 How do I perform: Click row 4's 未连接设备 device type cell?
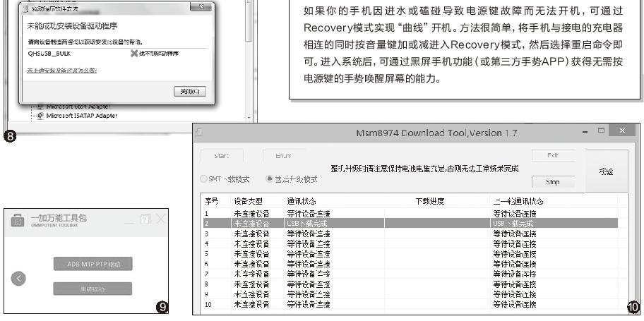click(x=252, y=244)
